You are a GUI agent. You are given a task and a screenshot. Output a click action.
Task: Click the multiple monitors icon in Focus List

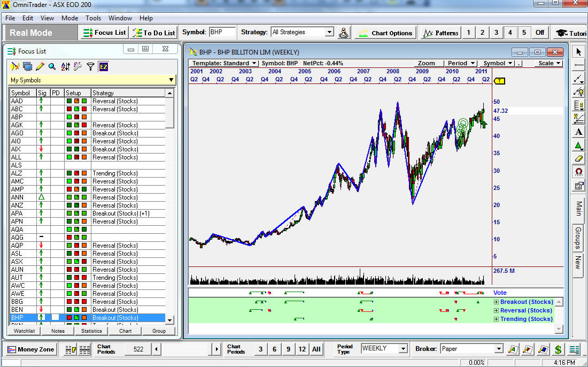tap(27, 67)
